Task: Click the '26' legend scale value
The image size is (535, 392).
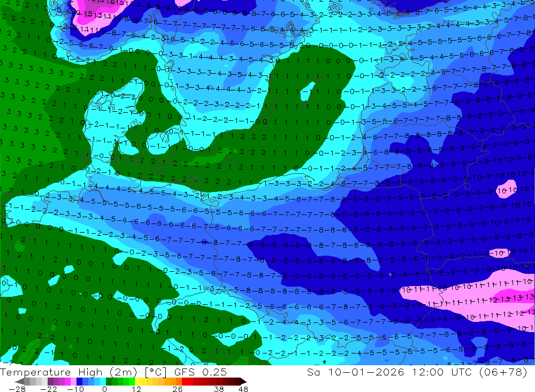Action: tap(178, 389)
